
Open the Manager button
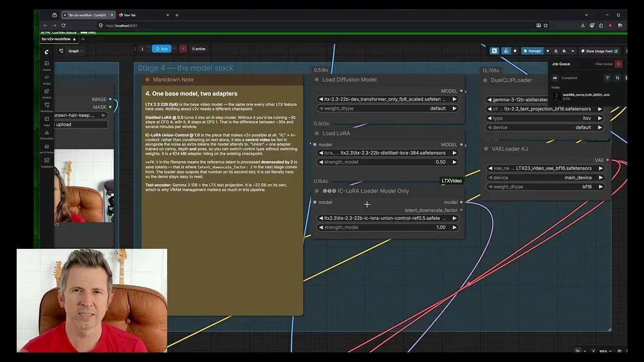click(532, 51)
